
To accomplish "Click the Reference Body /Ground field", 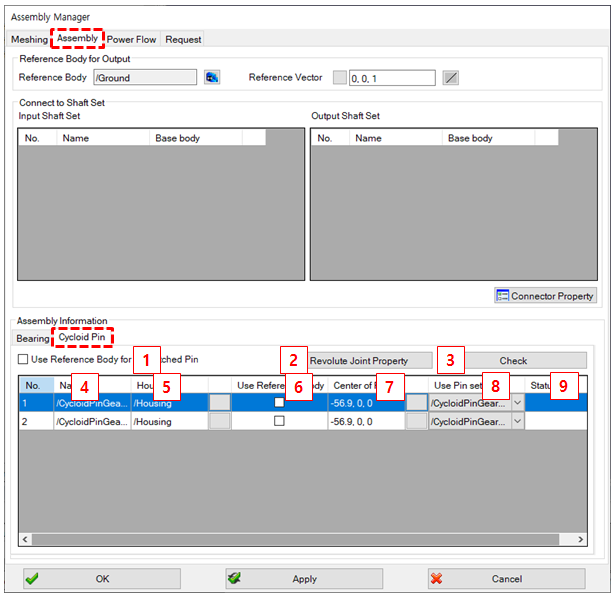I will (x=145, y=77).
